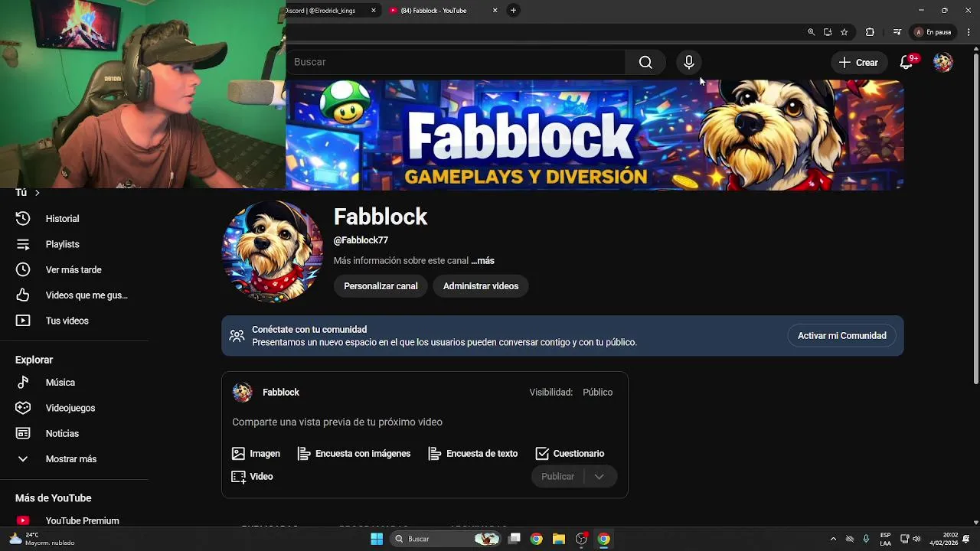This screenshot has height=551, width=980.
Task: Choose the Encuesta de texto post option
Action: tap(473, 454)
